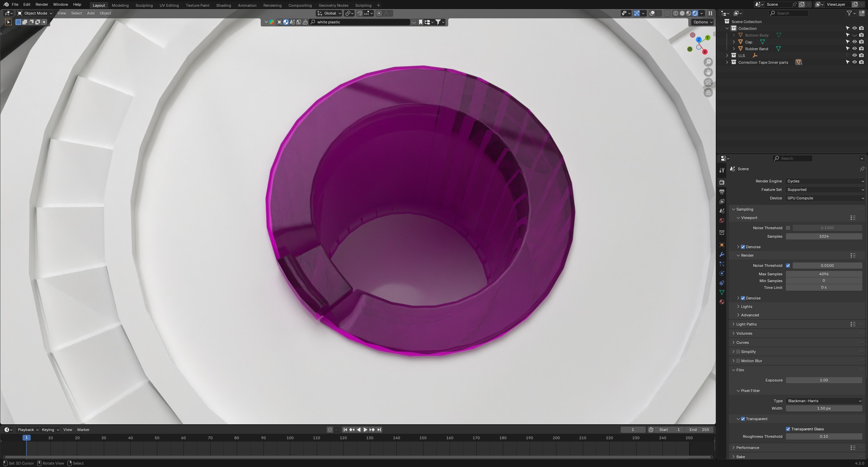Toggle proportional editing icon
Screen dimensions: 868x467
point(379,13)
